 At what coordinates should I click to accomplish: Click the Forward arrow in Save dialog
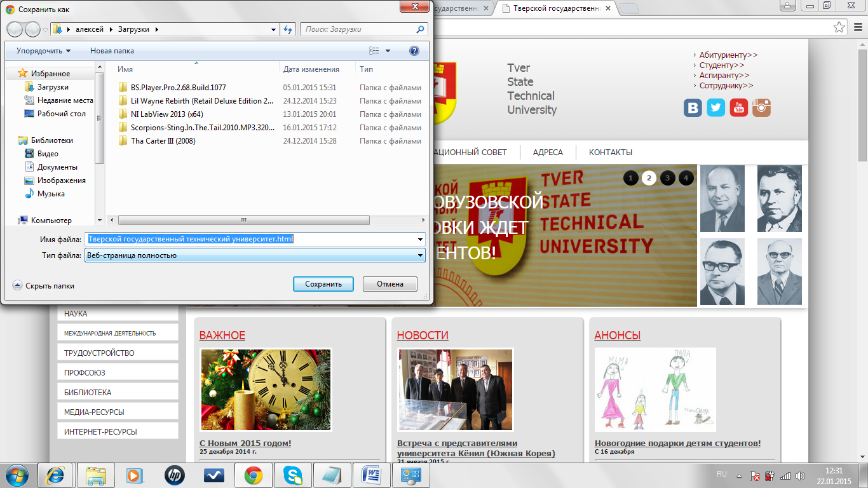[x=32, y=29]
